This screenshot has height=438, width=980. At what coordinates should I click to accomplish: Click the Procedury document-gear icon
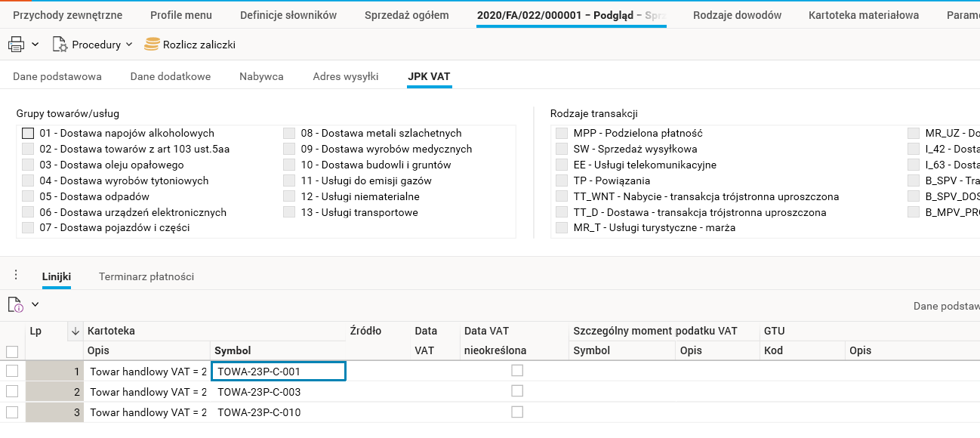[x=60, y=45]
